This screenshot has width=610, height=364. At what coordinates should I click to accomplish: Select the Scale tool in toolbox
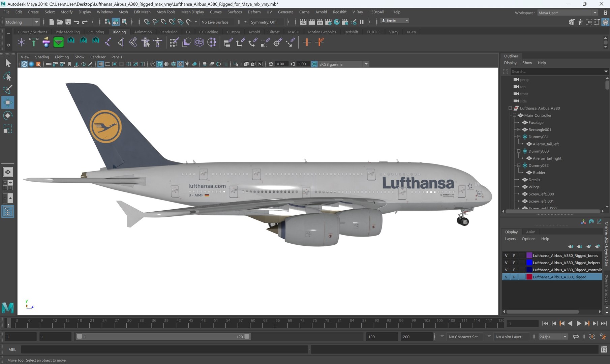coord(7,129)
